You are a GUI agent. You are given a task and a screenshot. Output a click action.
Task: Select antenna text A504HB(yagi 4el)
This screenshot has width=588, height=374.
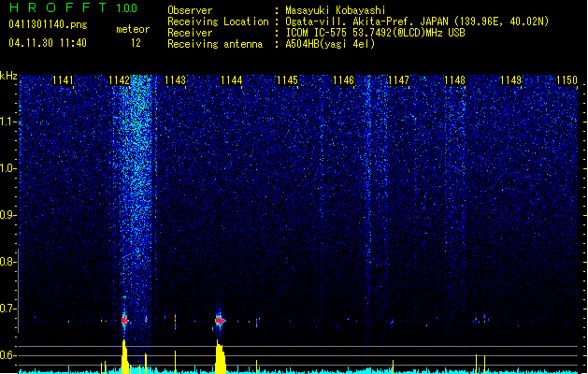tap(330, 44)
